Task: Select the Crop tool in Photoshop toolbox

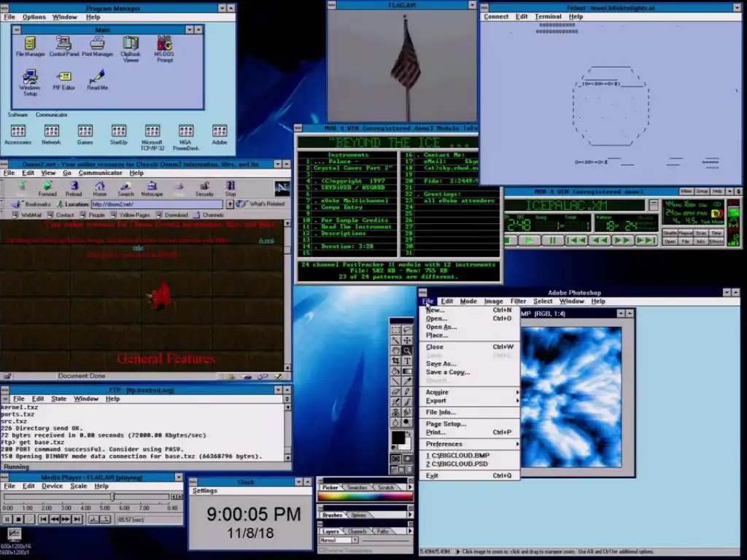Action: [x=395, y=361]
